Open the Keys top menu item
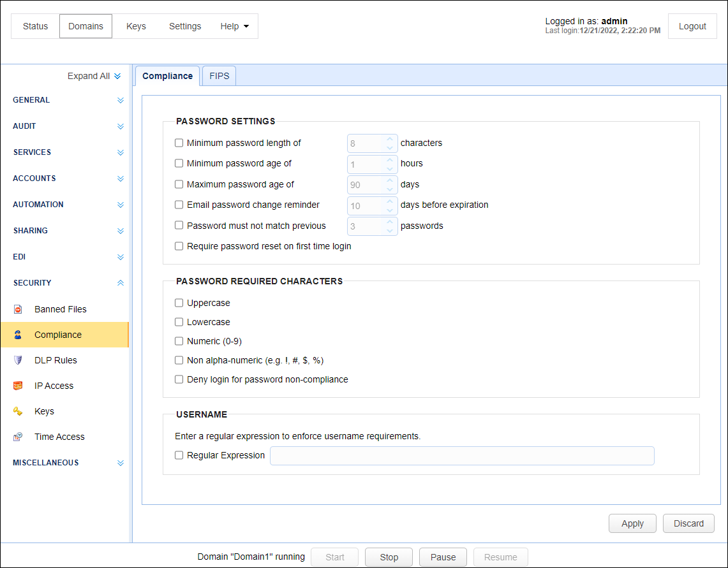728x568 pixels. pyautogui.click(x=136, y=26)
